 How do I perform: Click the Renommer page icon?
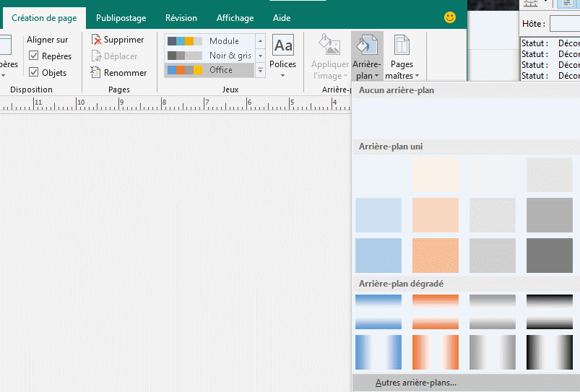click(96, 72)
